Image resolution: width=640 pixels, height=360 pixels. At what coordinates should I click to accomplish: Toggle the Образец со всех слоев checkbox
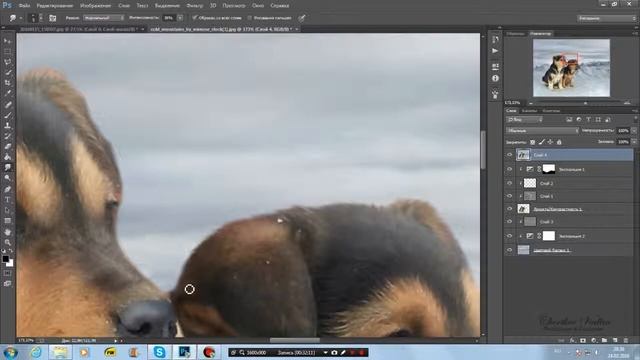195,18
